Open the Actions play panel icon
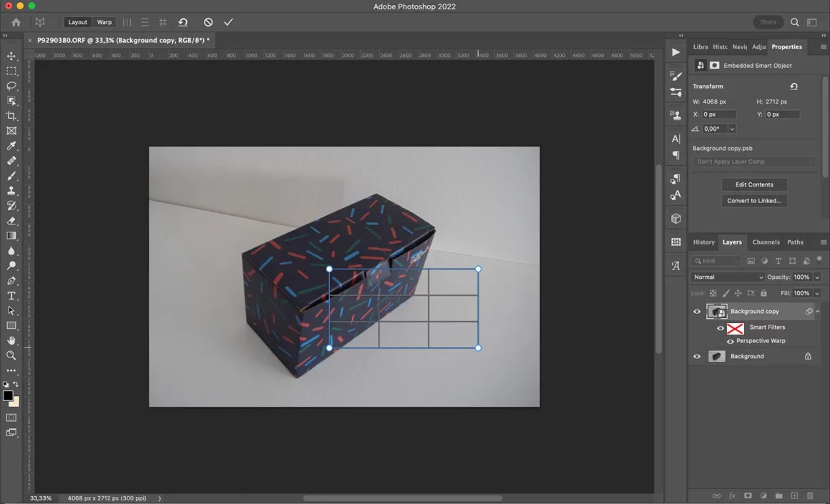 coord(676,51)
